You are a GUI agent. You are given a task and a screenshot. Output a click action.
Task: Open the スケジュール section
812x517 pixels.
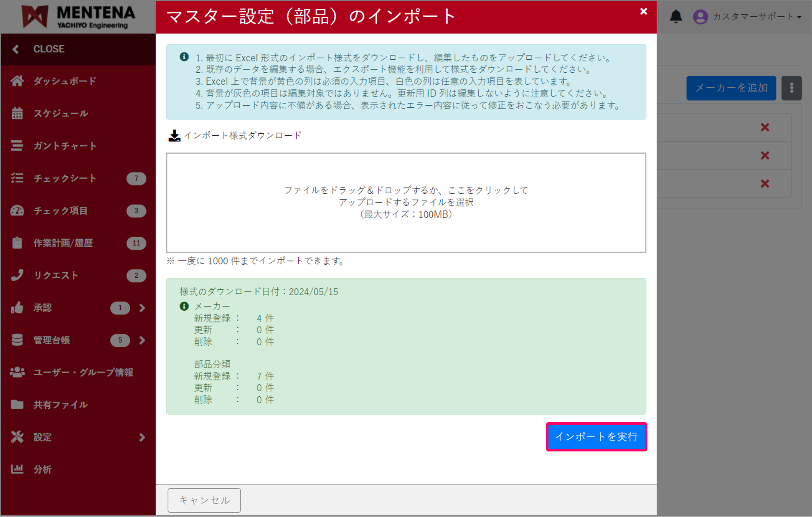point(61,113)
